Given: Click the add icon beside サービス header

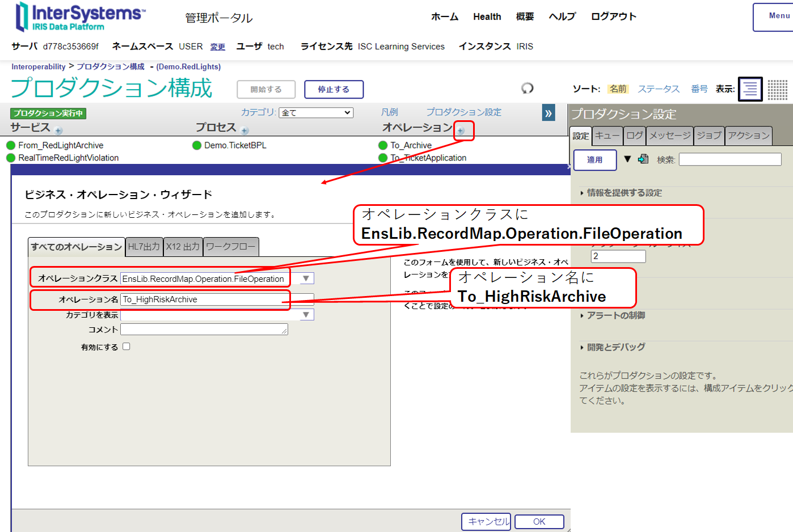Looking at the screenshot, I should 58,131.
